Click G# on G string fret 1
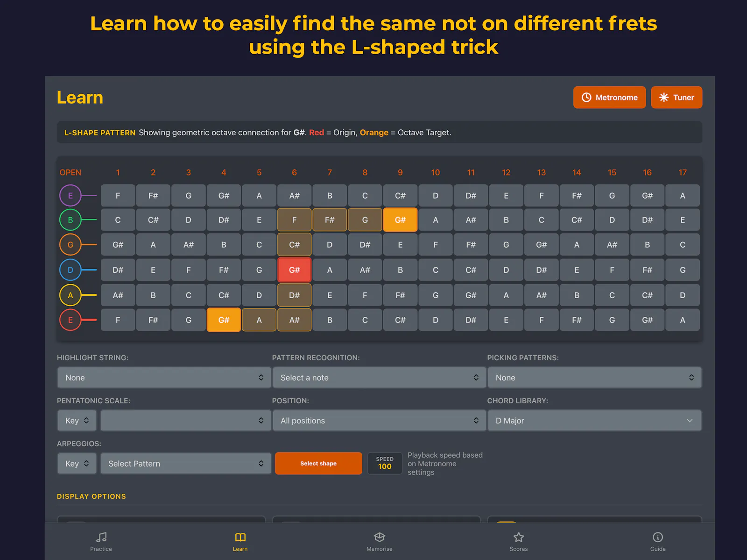The image size is (747, 560). (118, 245)
